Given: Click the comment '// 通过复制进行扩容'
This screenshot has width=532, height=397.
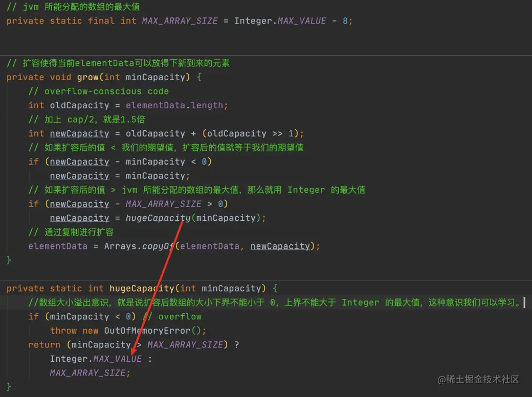Looking at the screenshot, I should pyautogui.click(x=71, y=232).
